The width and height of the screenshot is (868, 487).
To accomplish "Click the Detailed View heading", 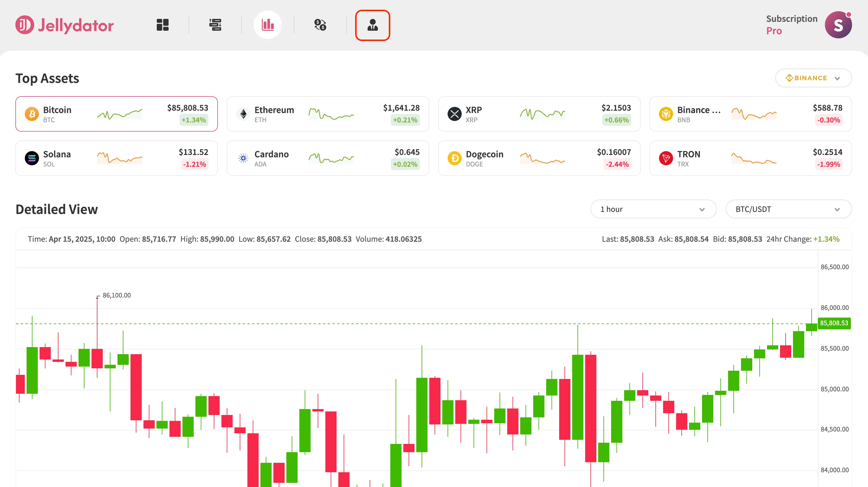I will point(57,209).
